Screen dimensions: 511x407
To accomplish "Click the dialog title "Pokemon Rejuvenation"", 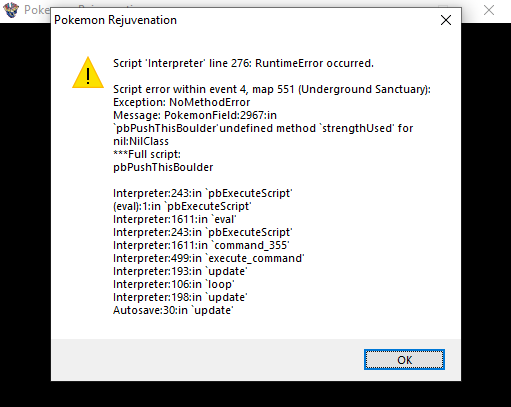I will [115, 20].
